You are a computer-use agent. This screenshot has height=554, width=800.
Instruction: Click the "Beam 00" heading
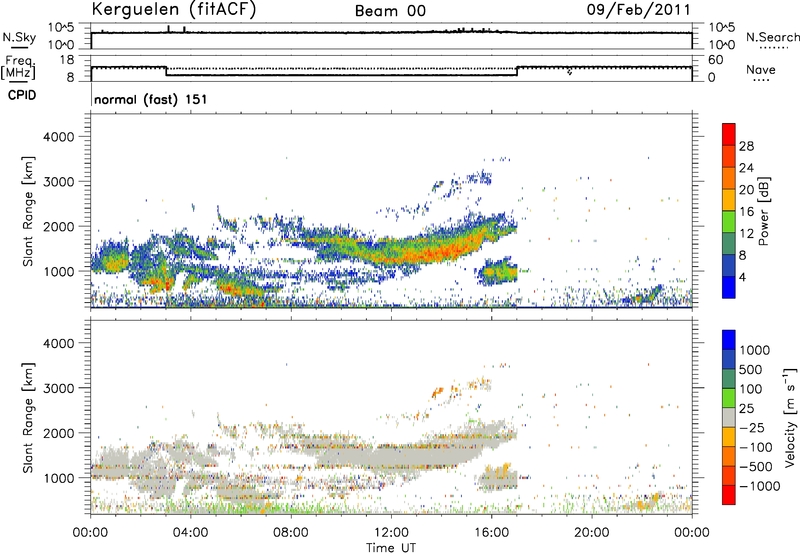[x=390, y=11]
